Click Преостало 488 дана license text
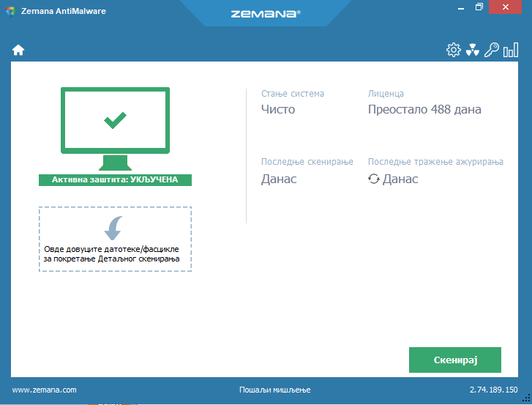Image resolution: width=532 pixels, height=405 pixels. tap(424, 109)
